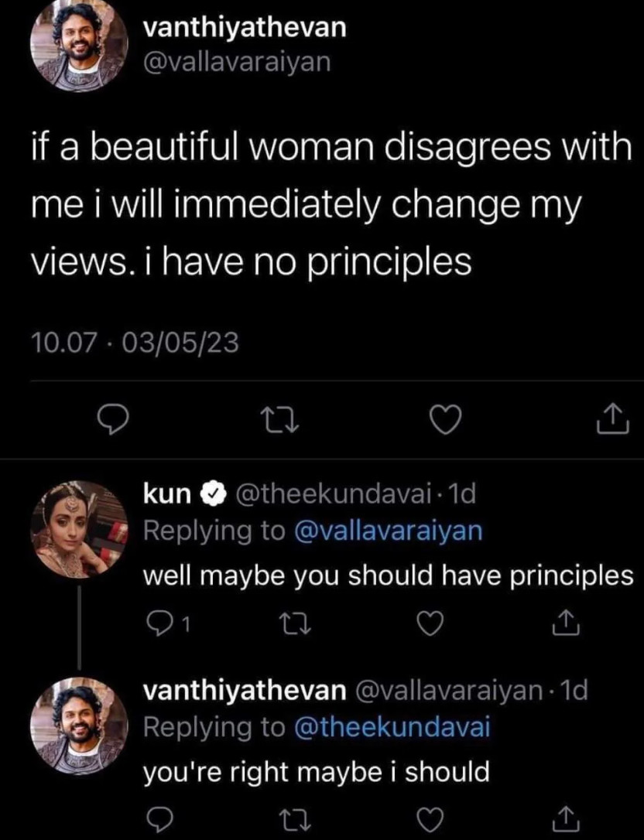Open the @theekundavai mention in the last reply
The height and width of the screenshot is (840, 644).
pos(393,728)
